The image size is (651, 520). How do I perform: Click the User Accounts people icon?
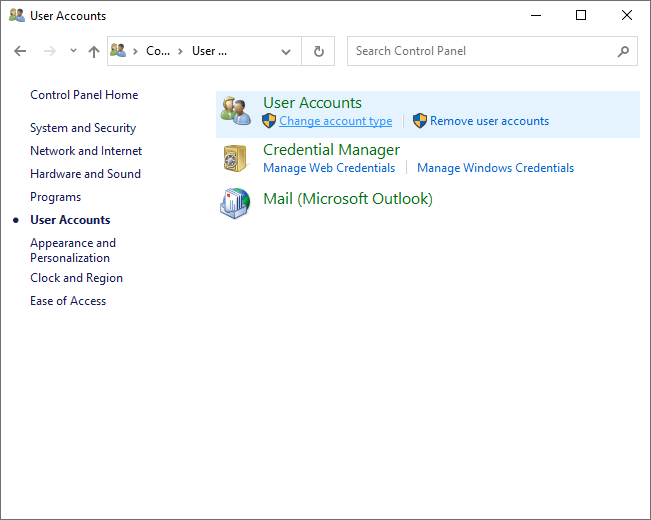pyautogui.click(x=236, y=111)
